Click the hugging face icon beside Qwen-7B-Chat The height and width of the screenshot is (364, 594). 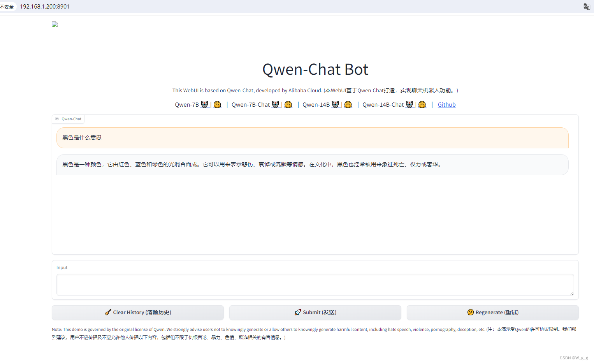tap(288, 104)
